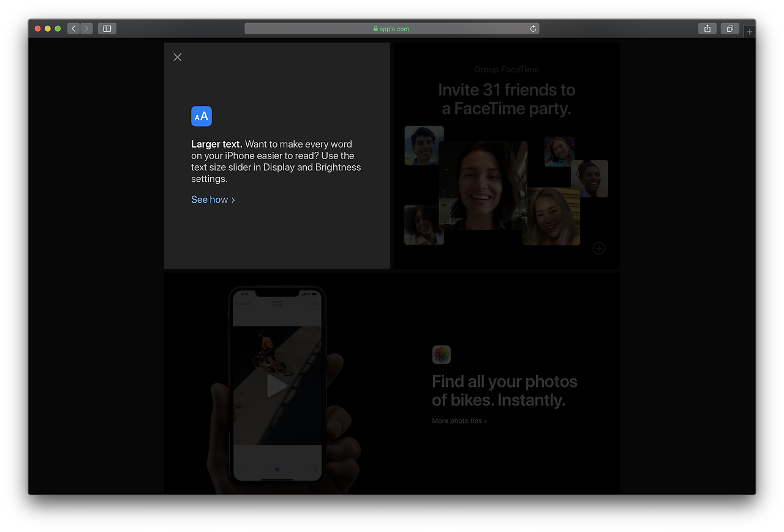Click the large center FaceTime woman tile
The width and height of the screenshot is (784, 532).
[x=483, y=185]
